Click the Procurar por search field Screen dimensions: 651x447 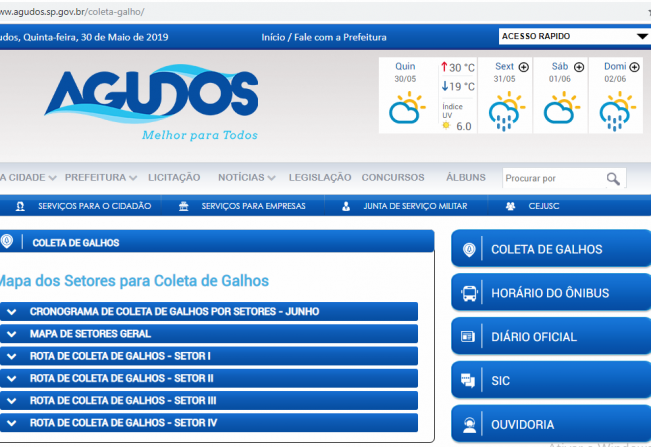coord(552,179)
